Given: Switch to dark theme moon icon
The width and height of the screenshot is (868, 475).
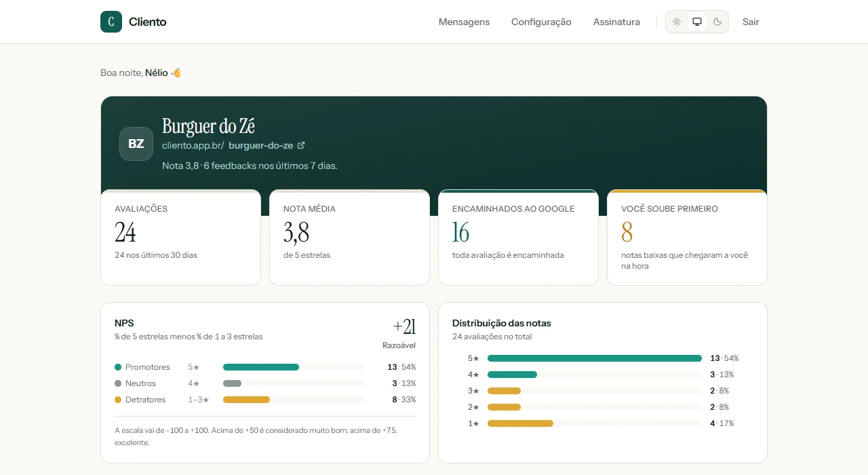Looking at the screenshot, I should [x=717, y=22].
